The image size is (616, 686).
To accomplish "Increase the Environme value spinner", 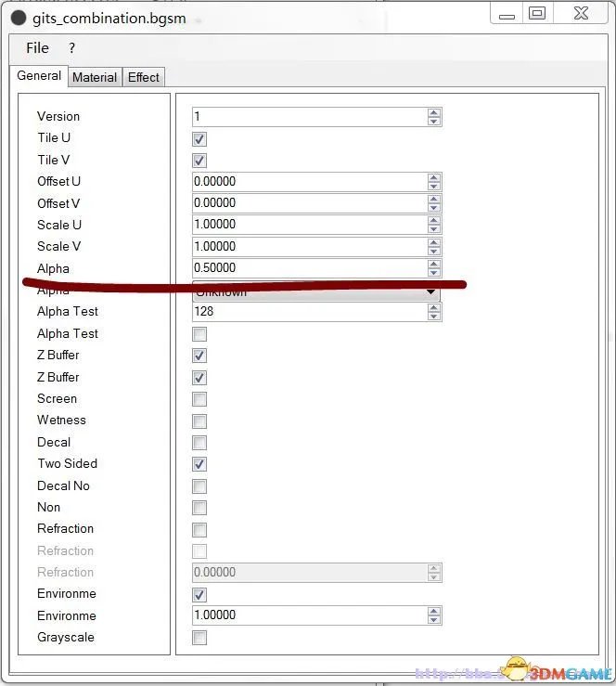I will 434,611.
